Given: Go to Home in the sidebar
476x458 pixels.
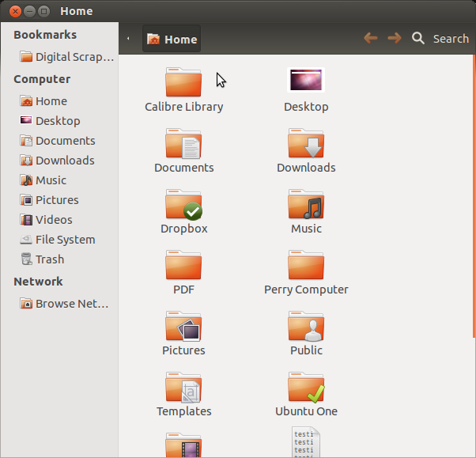Looking at the screenshot, I should point(43,101).
